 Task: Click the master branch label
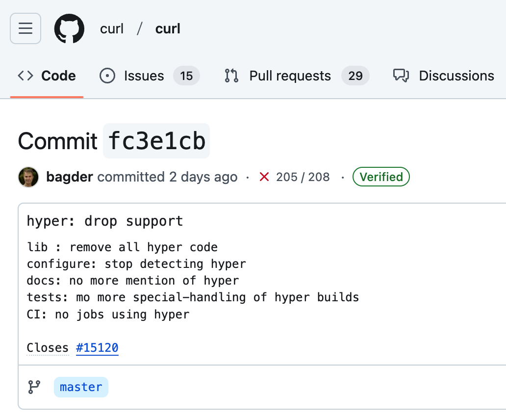click(81, 387)
